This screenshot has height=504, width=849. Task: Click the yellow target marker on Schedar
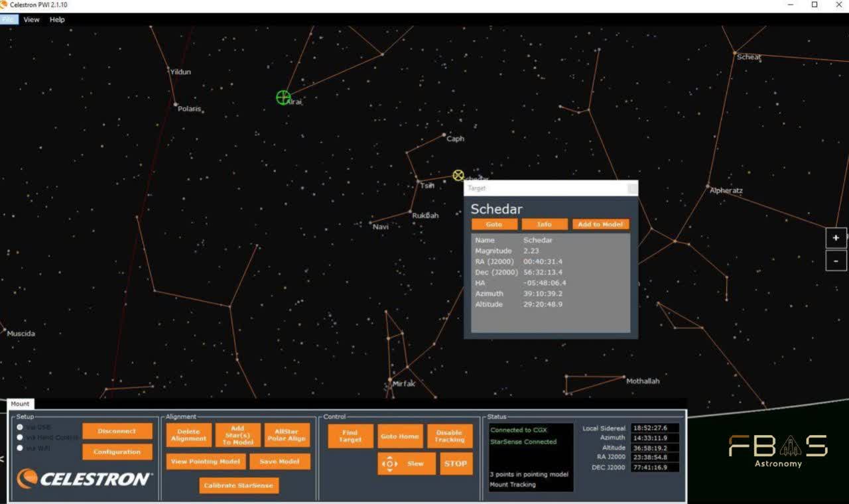click(458, 176)
